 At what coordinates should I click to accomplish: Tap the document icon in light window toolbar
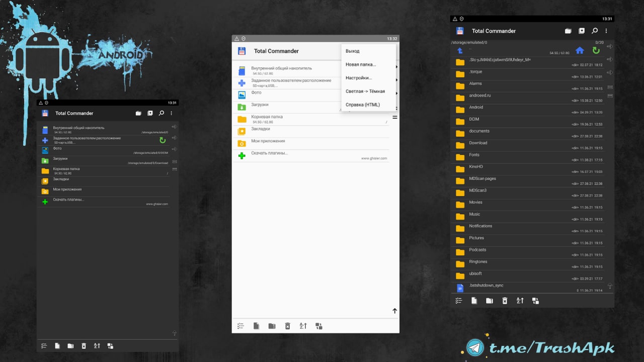[x=256, y=326]
